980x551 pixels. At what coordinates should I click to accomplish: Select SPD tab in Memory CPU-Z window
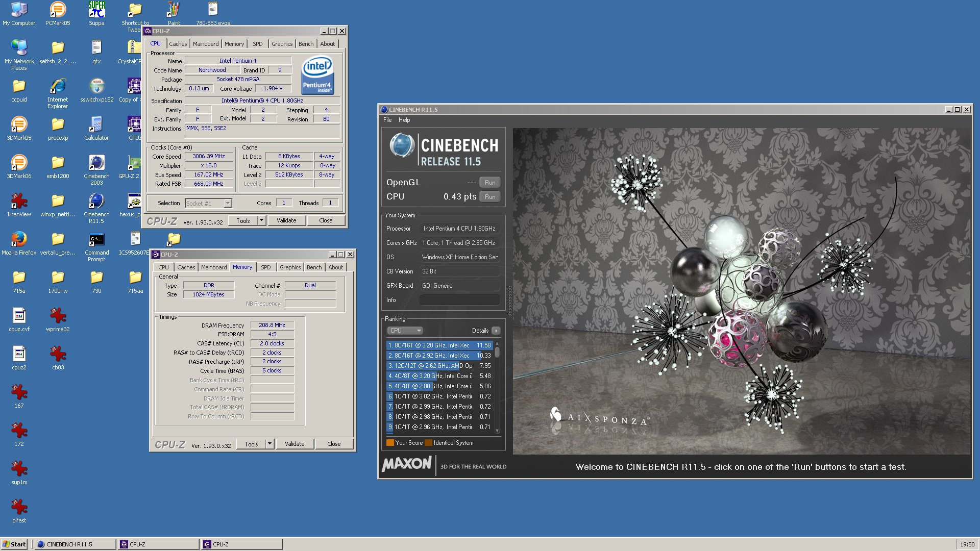[x=266, y=267]
